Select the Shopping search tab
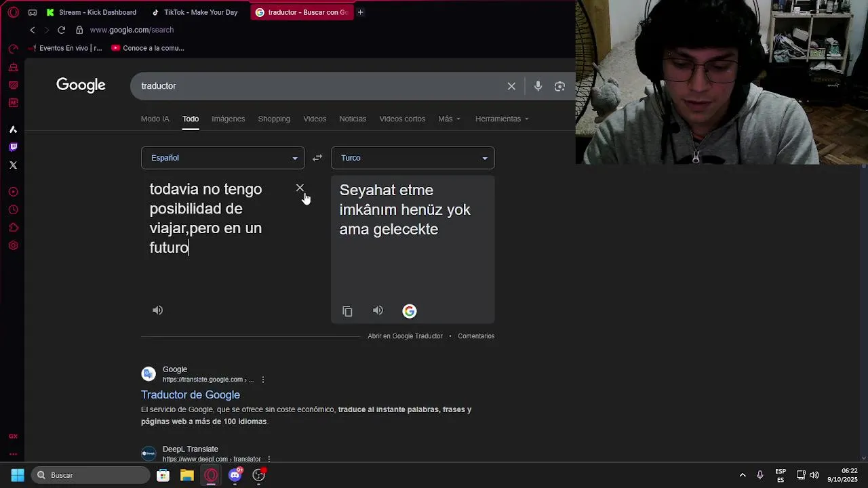Screen dimensions: 868x488 tap(274, 119)
